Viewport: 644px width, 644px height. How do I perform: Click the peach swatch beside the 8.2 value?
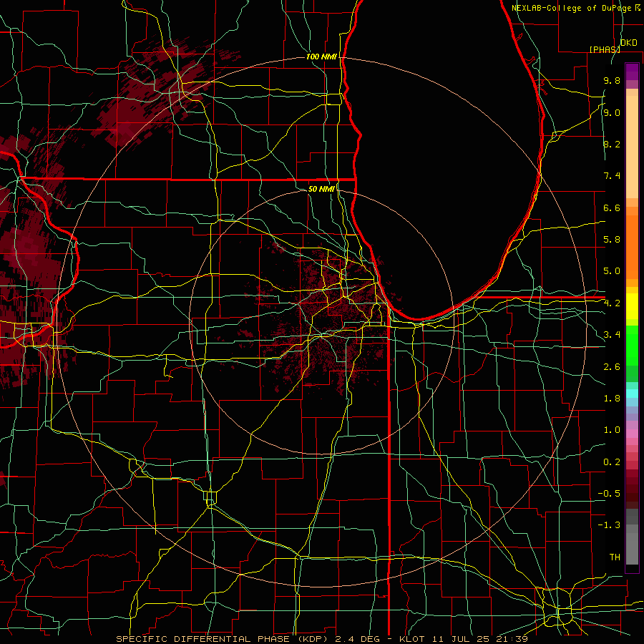click(x=632, y=147)
